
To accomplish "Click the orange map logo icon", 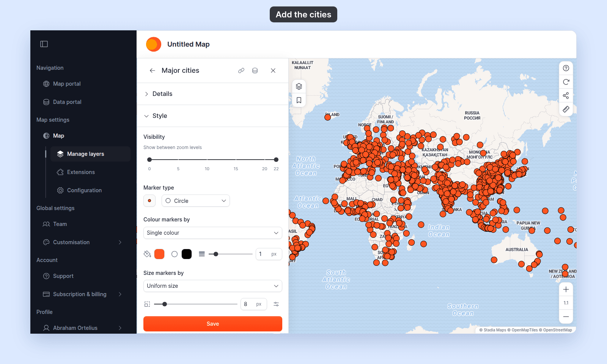I will 154,44.
